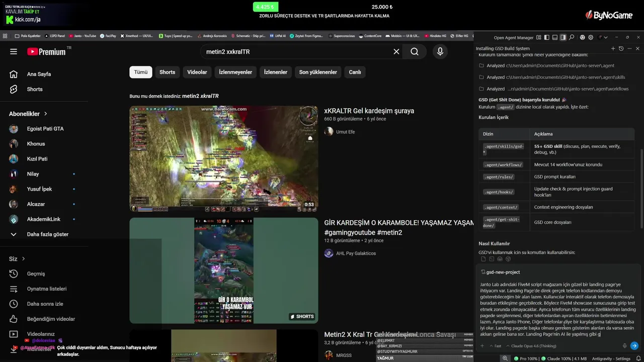Screen dimensions: 644x362
Task: Open past conversations history icon
Action: 621,49
